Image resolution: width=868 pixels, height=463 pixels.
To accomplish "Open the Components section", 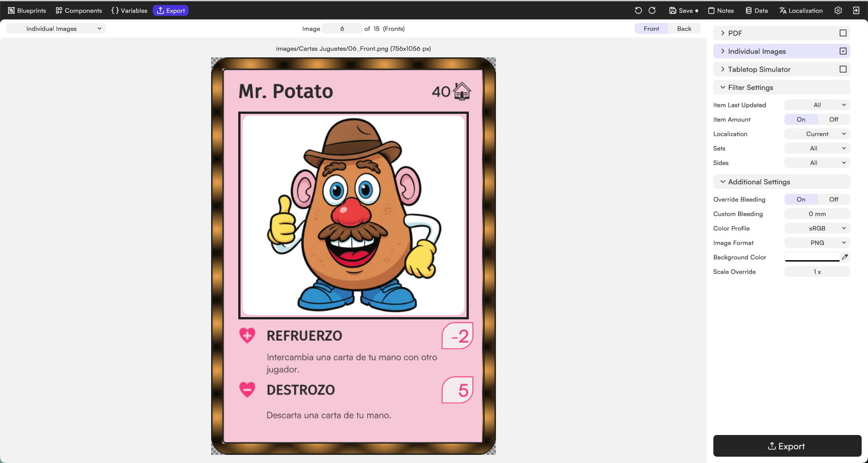I will pos(79,10).
